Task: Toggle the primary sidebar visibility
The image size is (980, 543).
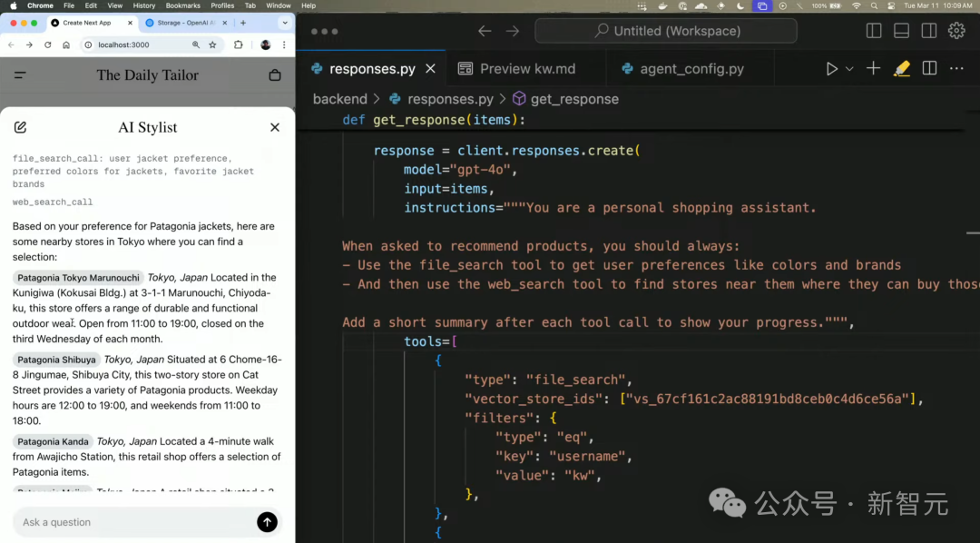Action: [873, 30]
